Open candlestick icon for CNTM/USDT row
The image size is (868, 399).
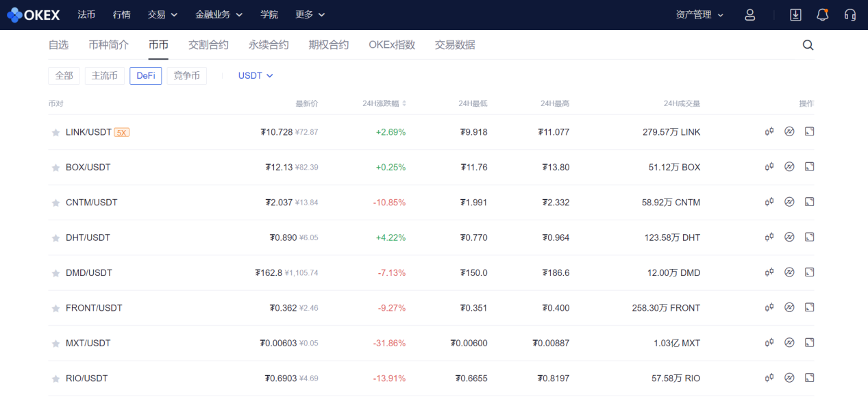pos(769,202)
